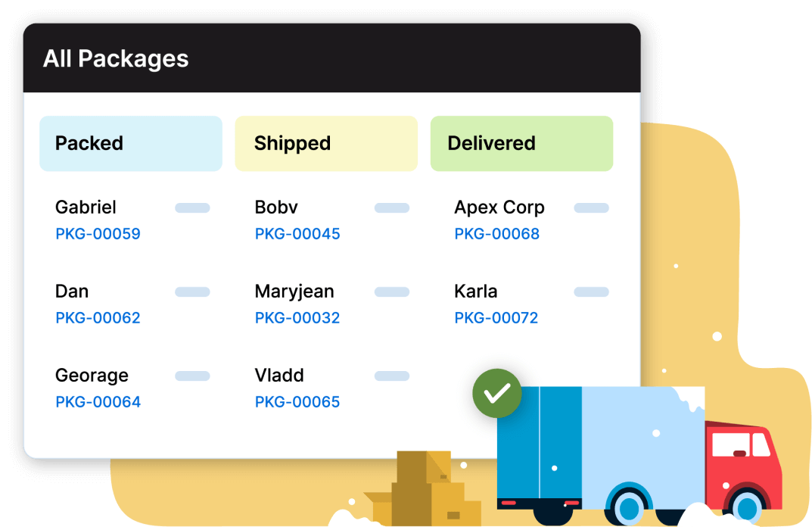Image resolution: width=812 pixels, height=527 pixels.
Task: Select the Packed column header
Action: [131, 144]
